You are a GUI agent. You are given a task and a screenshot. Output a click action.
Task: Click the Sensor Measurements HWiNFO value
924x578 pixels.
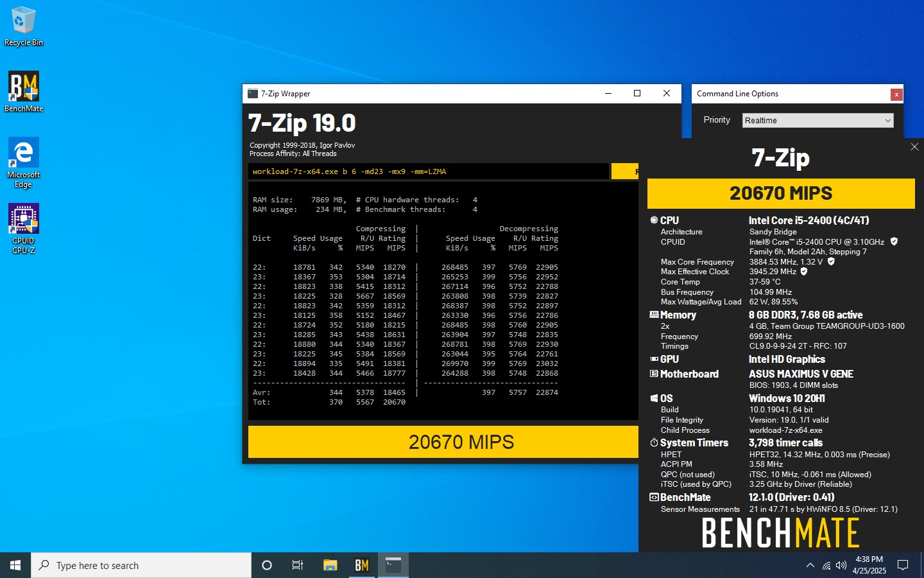[x=823, y=509]
